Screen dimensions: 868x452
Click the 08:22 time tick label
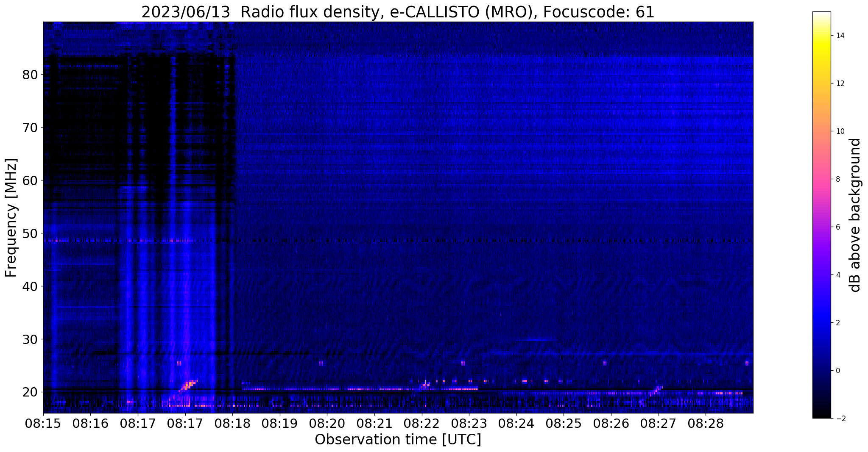pyautogui.click(x=422, y=424)
